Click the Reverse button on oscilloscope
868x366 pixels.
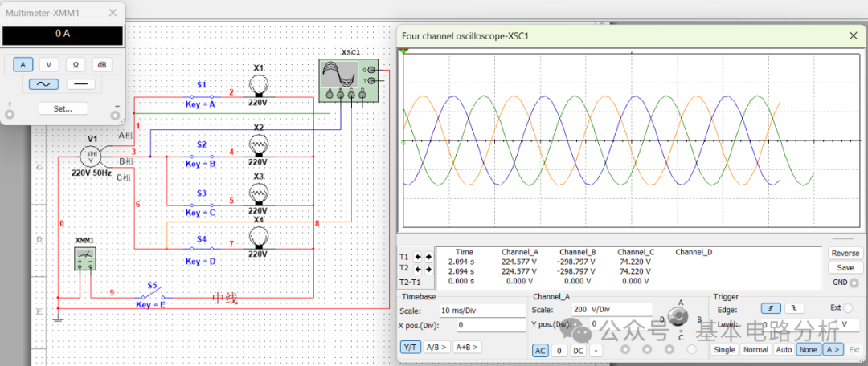click(x=845, y=253)
